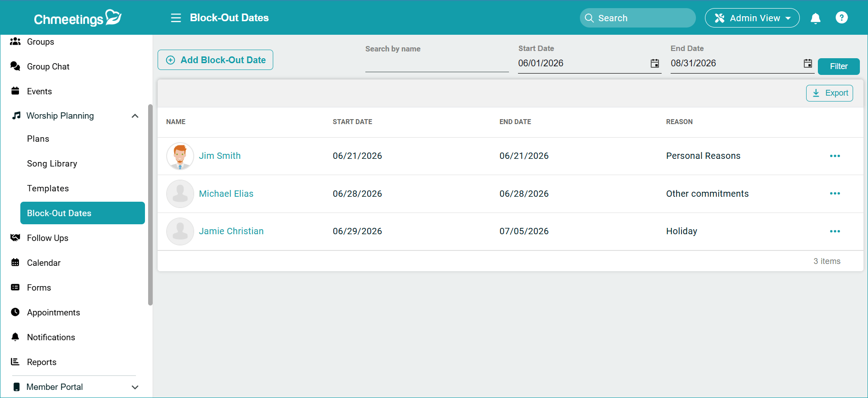Click the NAME column header
868x398 pixels.
point(176,122)
